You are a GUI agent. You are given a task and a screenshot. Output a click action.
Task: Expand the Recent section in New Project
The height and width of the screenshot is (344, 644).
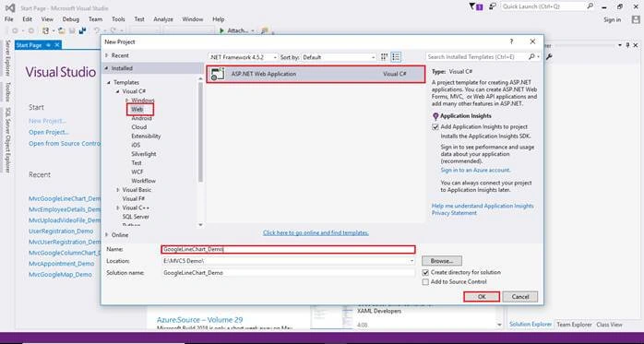coord(107,55)
